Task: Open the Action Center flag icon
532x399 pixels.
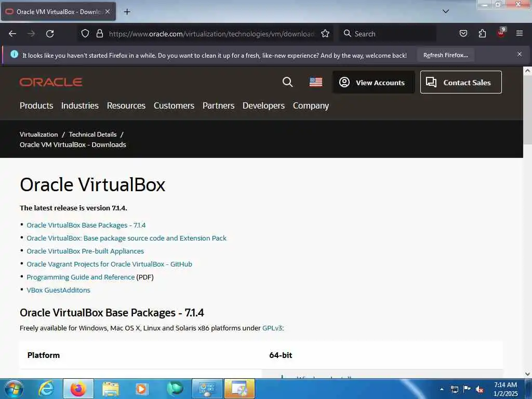Action: click(x=467, y=389)
